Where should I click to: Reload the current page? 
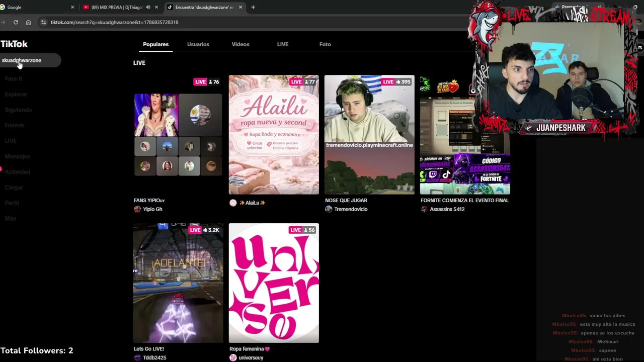pyautogui.click(x=16, y=22)
